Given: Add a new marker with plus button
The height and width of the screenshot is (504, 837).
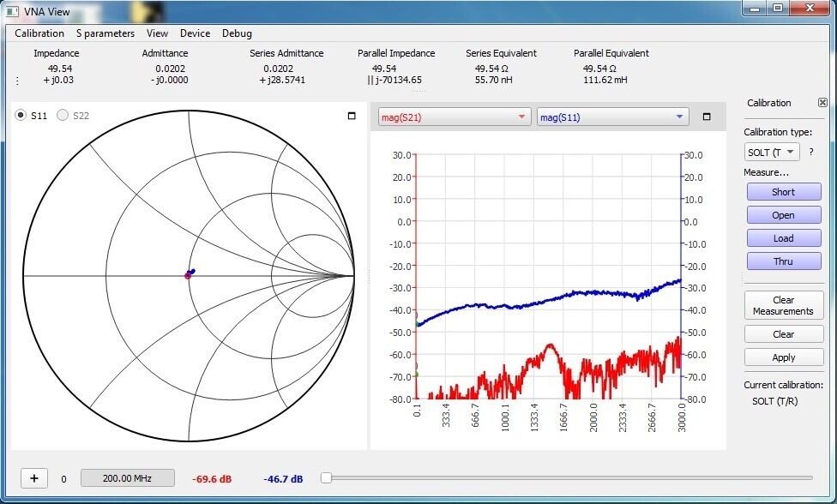Looking at the screenshot, I should pyautogui.click(x=34, y=478).
